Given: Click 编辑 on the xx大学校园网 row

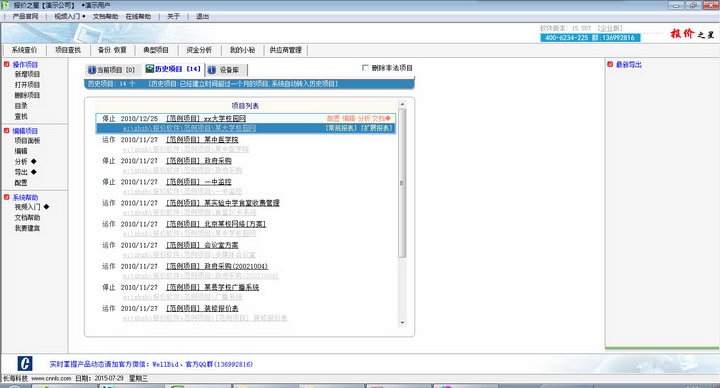Looking at the screenshot, I should 349,118.
